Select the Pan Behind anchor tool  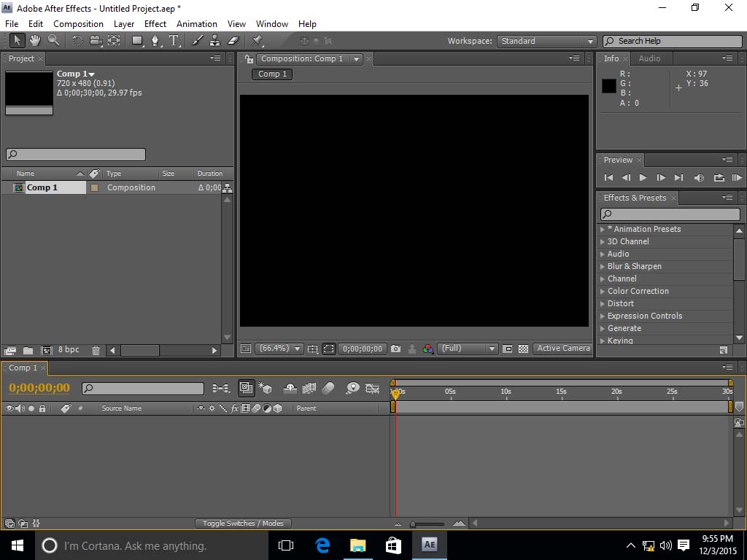click(x=114, y=41)
